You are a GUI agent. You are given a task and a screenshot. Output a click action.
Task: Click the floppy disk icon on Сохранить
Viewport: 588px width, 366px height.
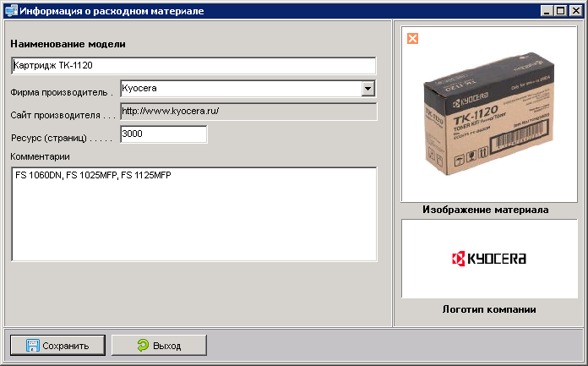tap(33, 346)
